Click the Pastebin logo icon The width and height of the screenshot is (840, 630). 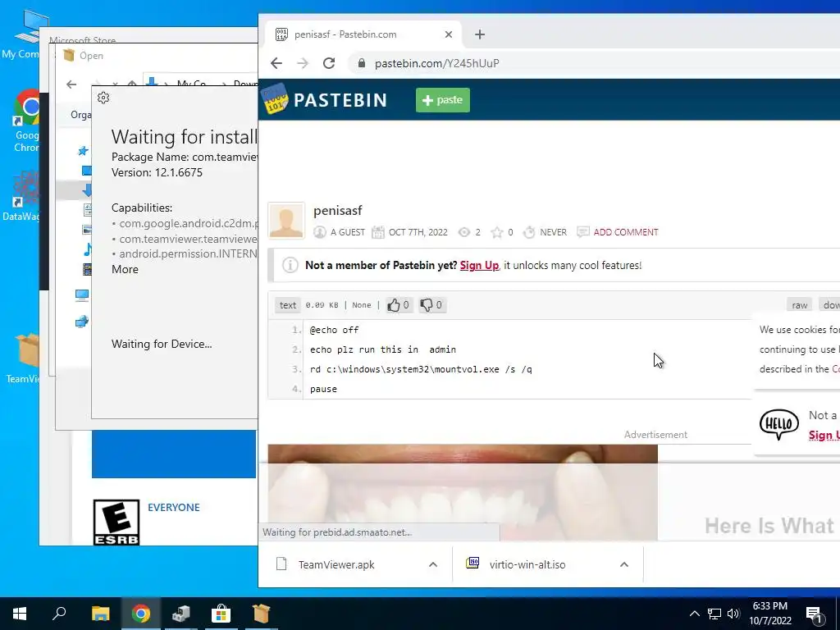(275, 98)
